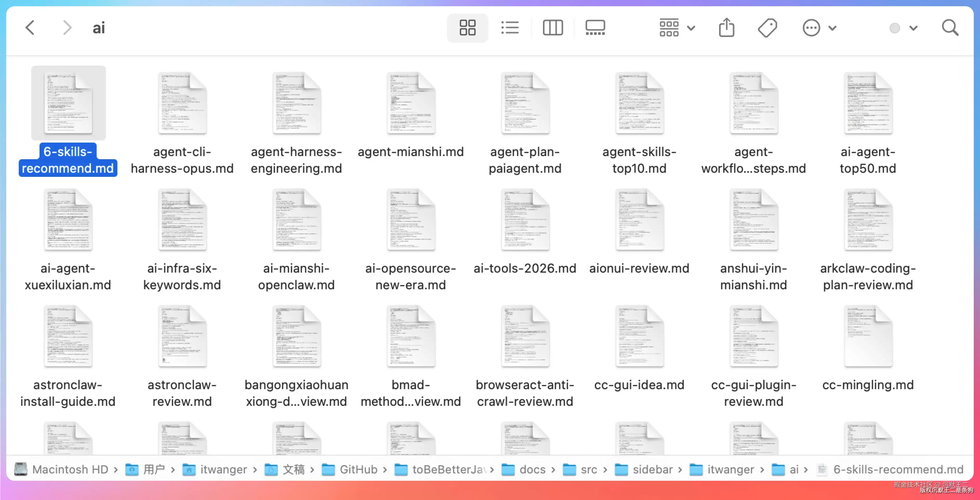Click the tag icon to edit tags
Screen dimensions: 980x500
(767, 28)
